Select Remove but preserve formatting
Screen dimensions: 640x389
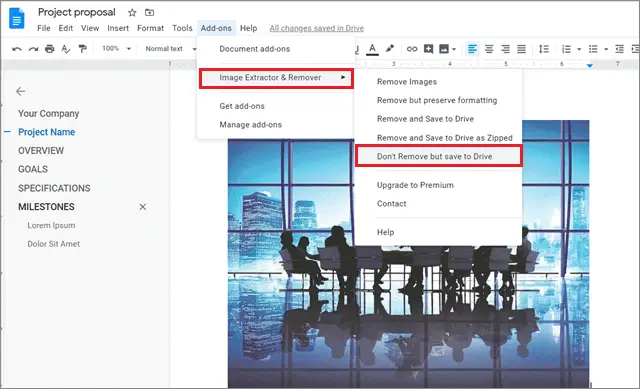pyautogui.click(x=438, y=100)
